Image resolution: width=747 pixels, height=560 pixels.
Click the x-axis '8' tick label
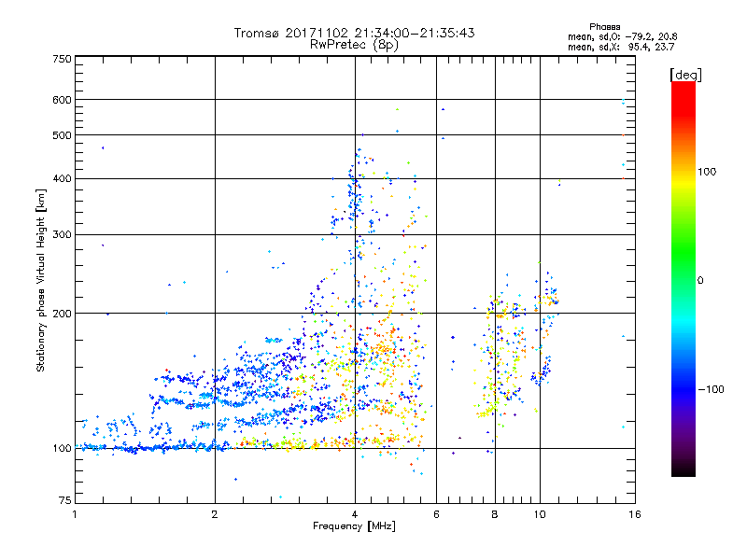click(x=495, y=514)
